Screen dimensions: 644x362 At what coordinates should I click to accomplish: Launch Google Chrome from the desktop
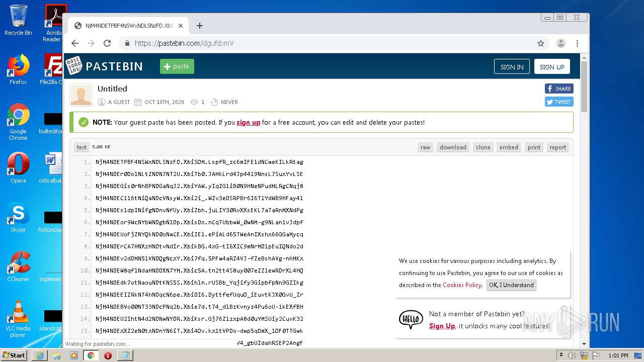[18, 122]
